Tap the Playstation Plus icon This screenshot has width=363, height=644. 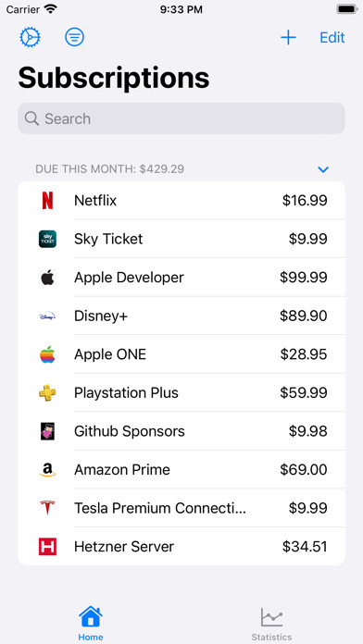click(47, 392)
